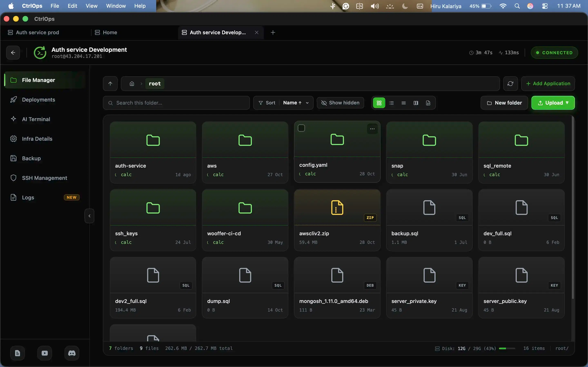Collapse the sidebar with chevron

coord(89,216)
